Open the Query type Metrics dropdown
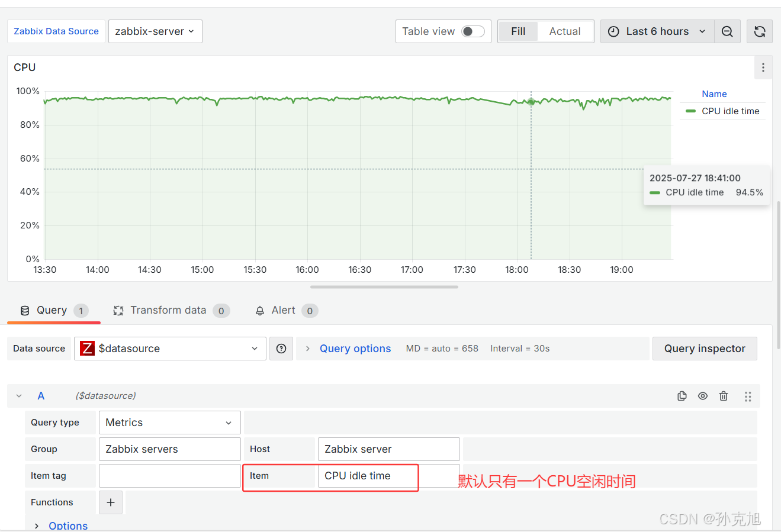The width and height of the screenshot is (781, 532). coord(170,423)
